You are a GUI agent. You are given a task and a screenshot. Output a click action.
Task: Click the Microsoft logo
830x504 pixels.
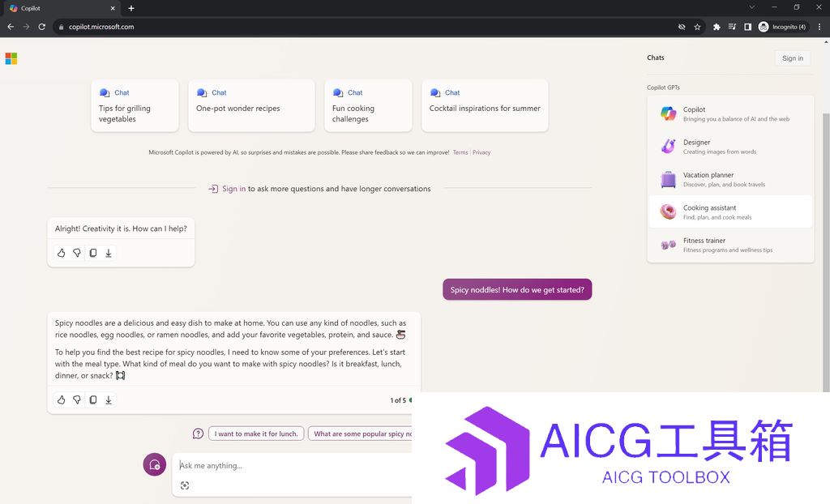tap(11, 58)
